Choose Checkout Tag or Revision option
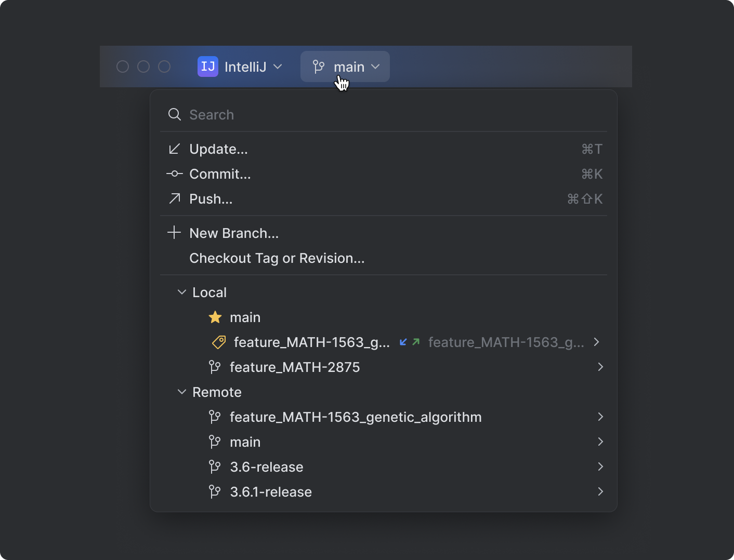734x560 pixels. click(277, 258)
